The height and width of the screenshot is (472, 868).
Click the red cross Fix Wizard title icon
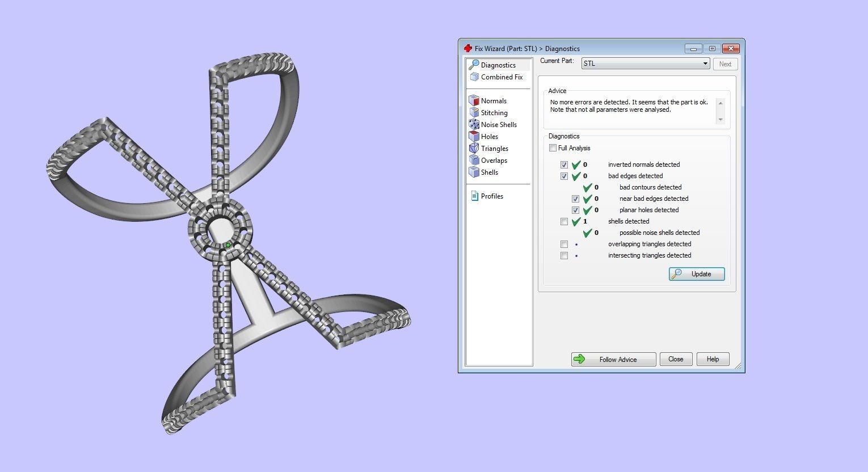(467, 48)
